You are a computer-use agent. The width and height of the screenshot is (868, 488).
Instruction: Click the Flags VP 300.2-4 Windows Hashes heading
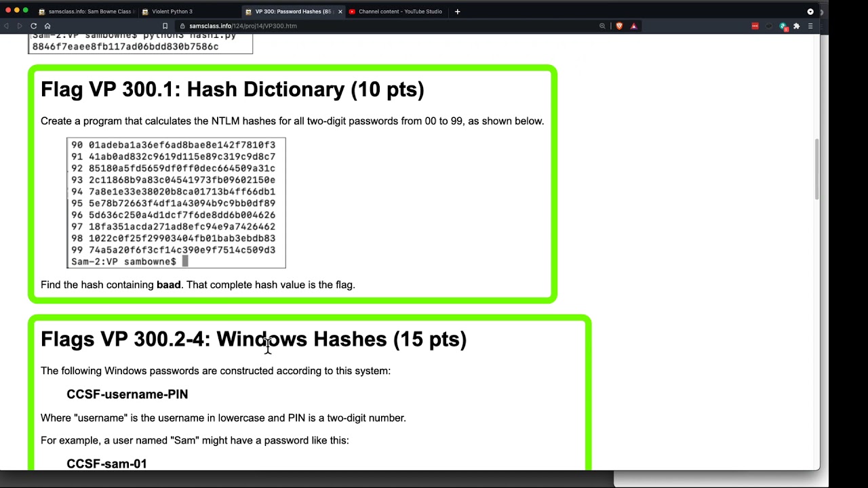coord(254,339)
